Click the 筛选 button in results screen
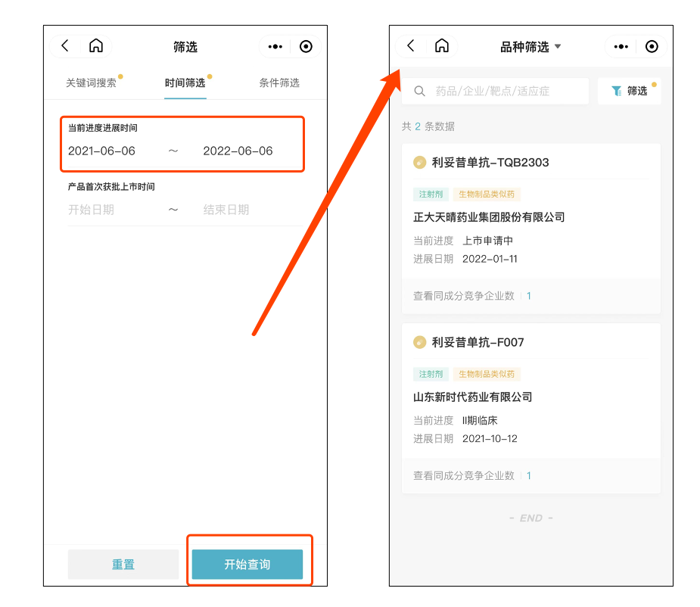 pyautogui.click(x=630, y=91)
